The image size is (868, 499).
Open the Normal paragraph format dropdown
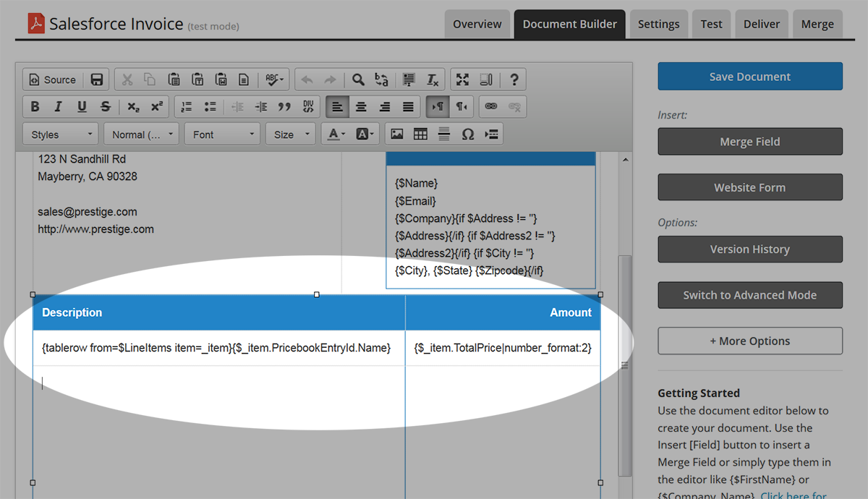(141, 135)
